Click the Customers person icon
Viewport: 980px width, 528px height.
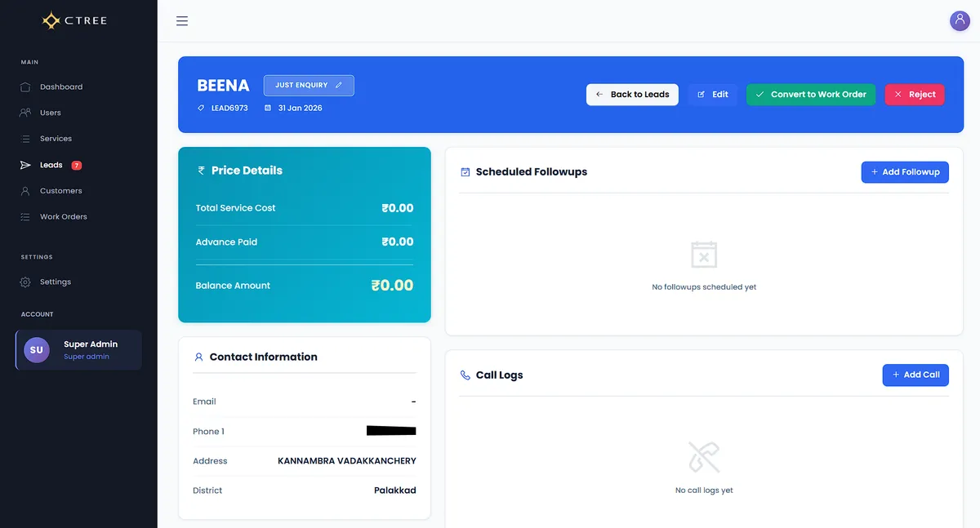tap(25, 191)
